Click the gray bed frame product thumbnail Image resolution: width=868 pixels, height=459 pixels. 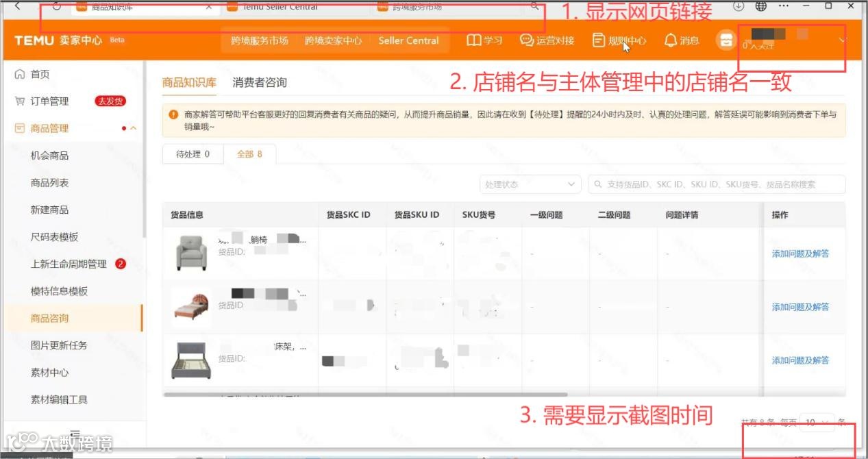pyautogui.click(x=191, y=360)
